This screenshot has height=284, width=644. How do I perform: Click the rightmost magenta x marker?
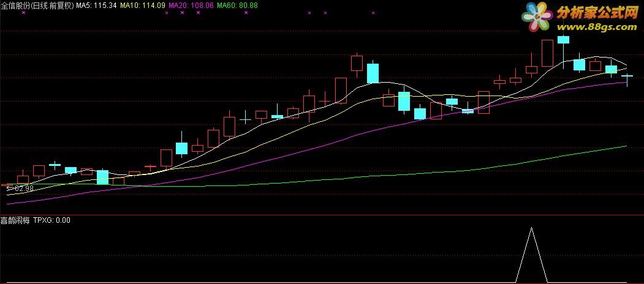[373, 13]
